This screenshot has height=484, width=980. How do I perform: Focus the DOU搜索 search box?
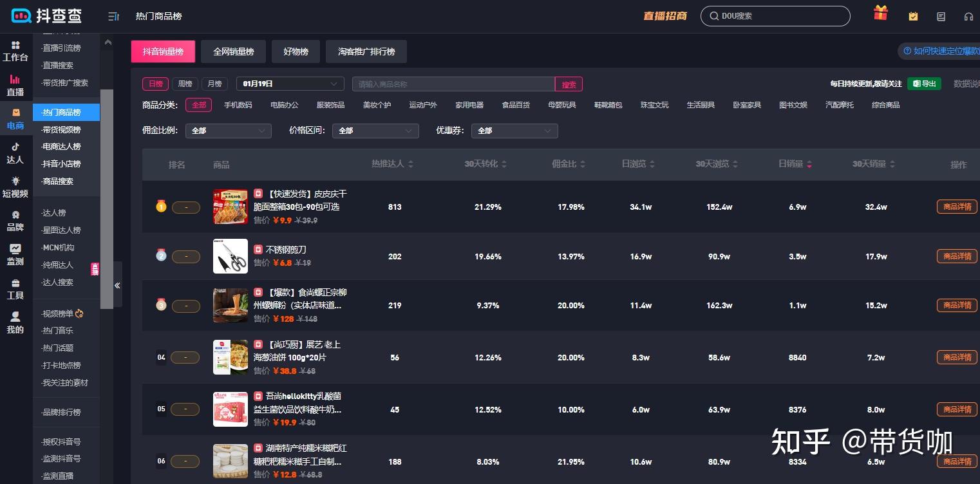775,16
